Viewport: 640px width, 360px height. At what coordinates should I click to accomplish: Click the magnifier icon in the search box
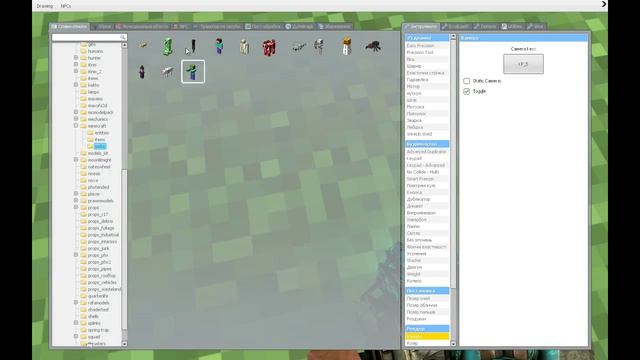[122, 37]
